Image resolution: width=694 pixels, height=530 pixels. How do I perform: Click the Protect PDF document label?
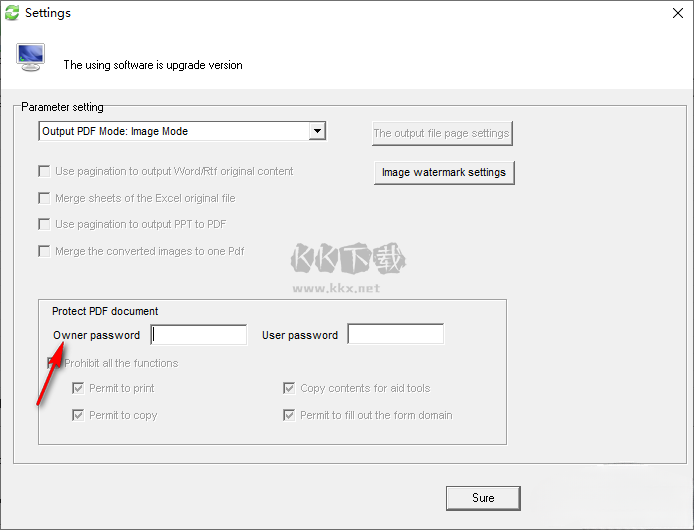tap(105, 311)
